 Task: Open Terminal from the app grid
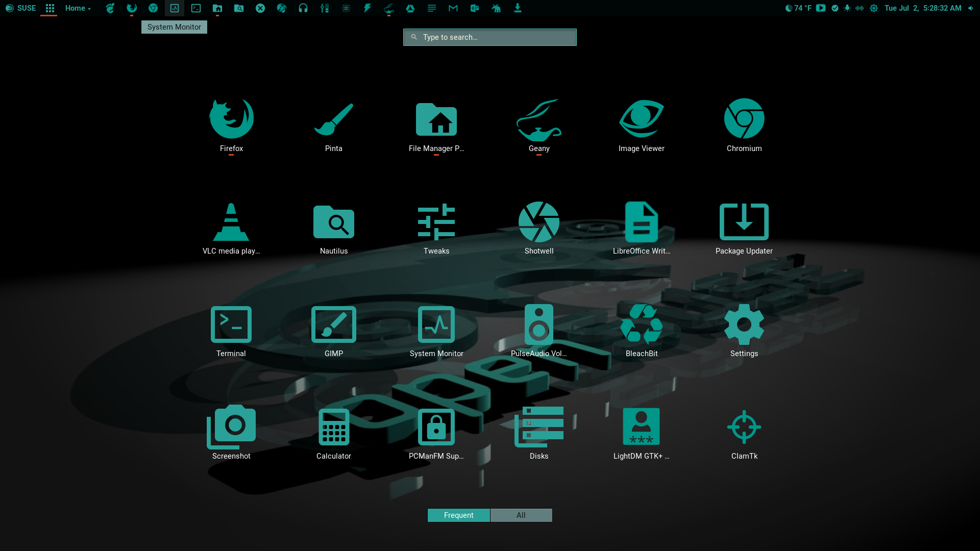coord(231,331)
